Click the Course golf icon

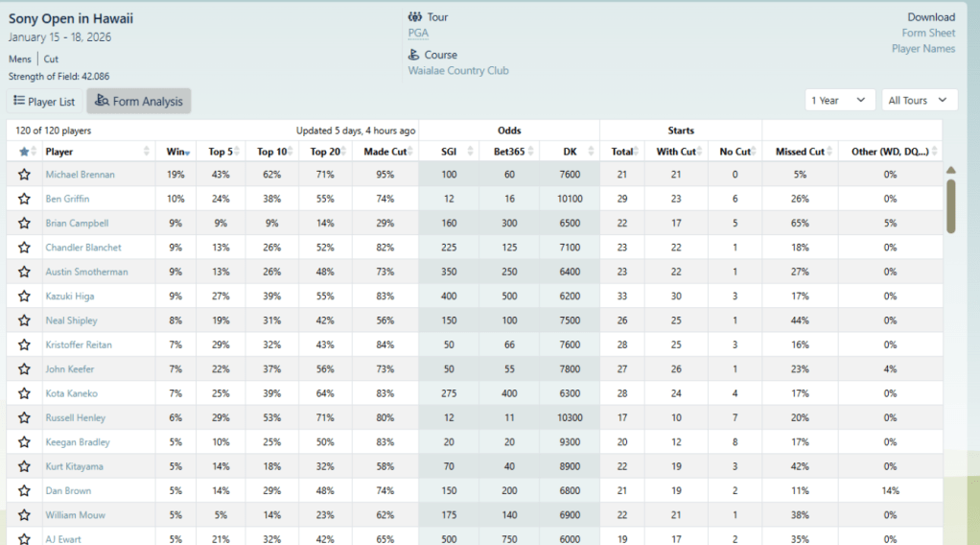(x=414, y=55)
